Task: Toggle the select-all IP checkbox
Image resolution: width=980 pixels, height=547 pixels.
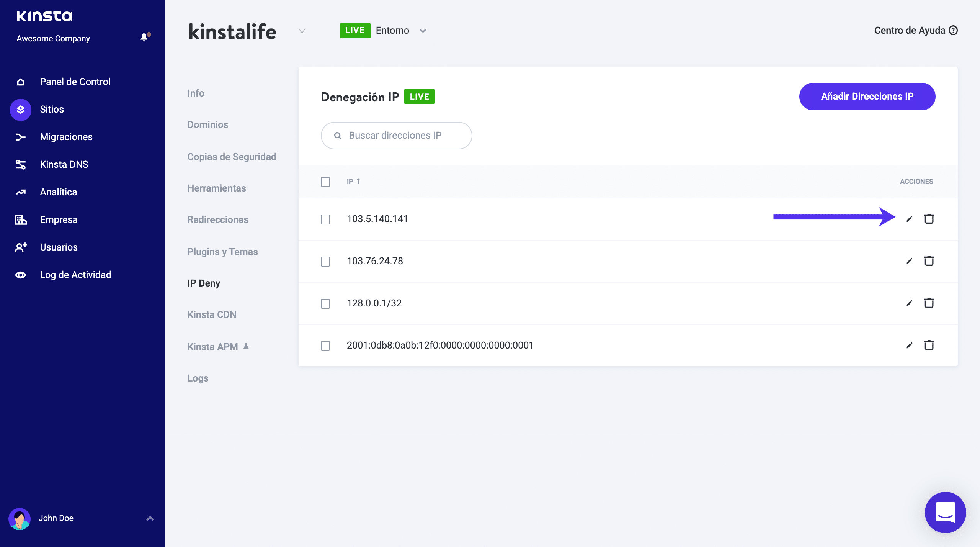Action: point(325,182)
